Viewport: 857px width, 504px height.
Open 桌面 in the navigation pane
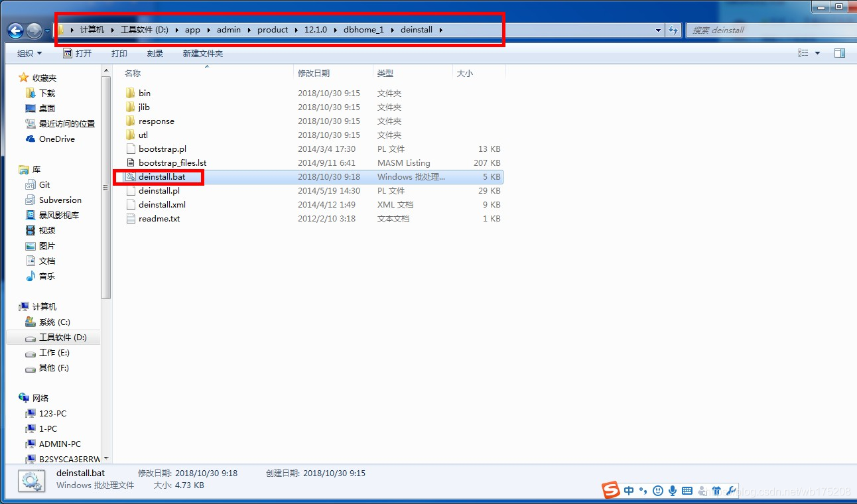click(46, 108)
